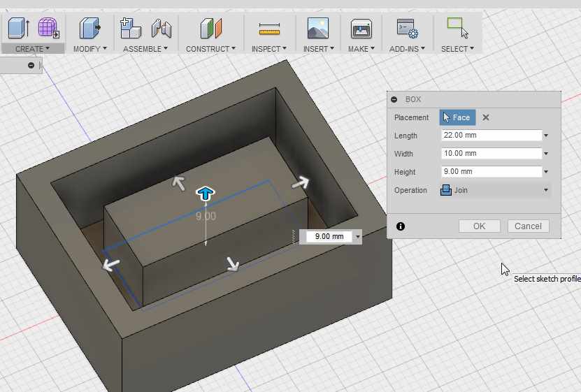Screen dimensions: 581x392
Task: Open the INSPECT menu
Action: pyautogui.click(x=269, y=49)
